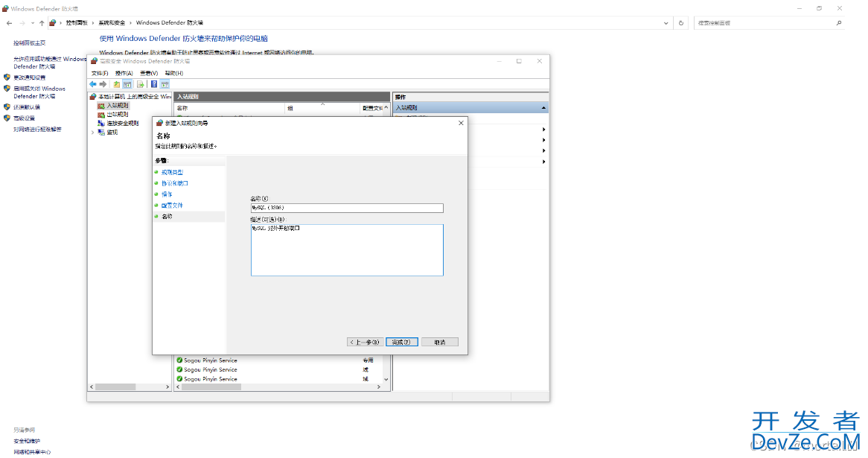The image size is (868, 458).
Task: Click the Control Panel address bar refresh icon
Action: [681, 22]
